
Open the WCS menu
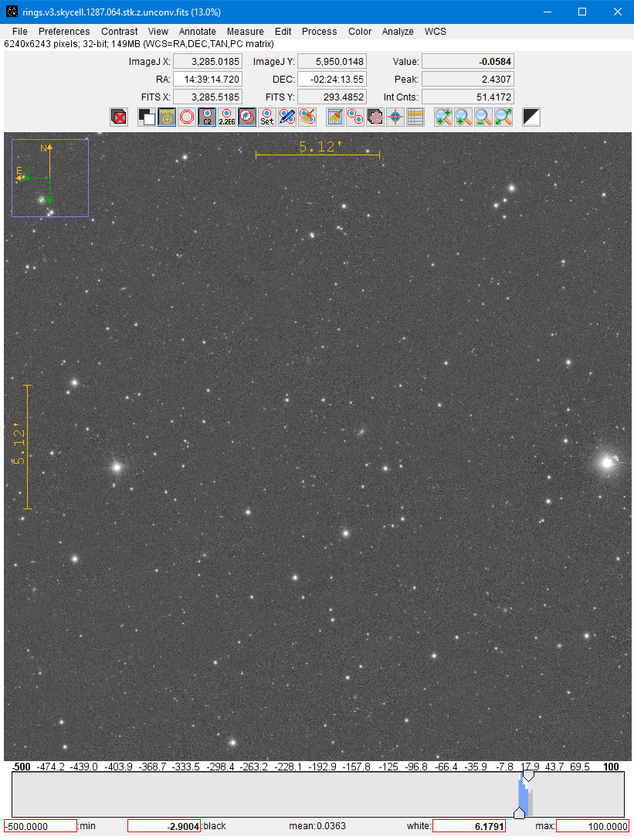click(435, 32)
